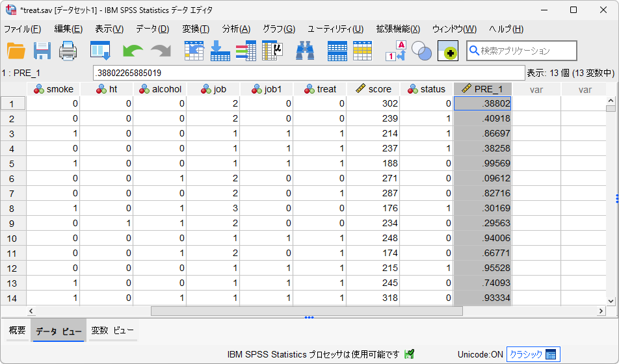Click the processor ready status icon
This screenshot has width=619, height=364.
[410, 354]
